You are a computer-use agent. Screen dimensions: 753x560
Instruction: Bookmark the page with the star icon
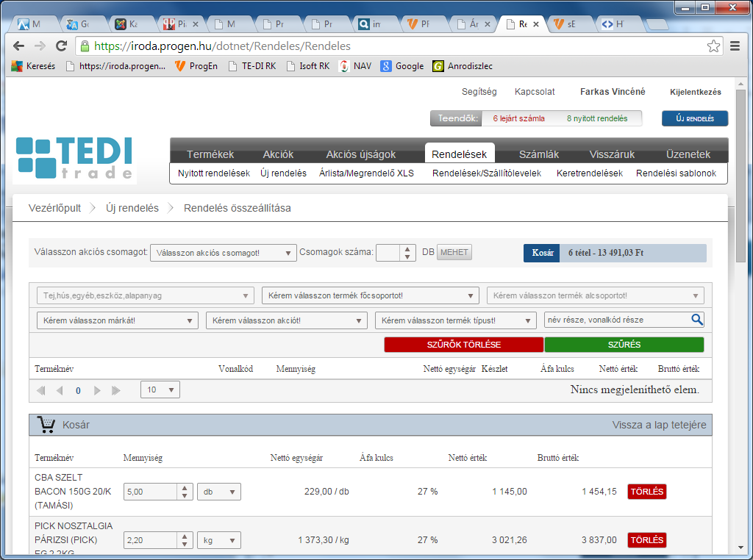pos(713,46)
